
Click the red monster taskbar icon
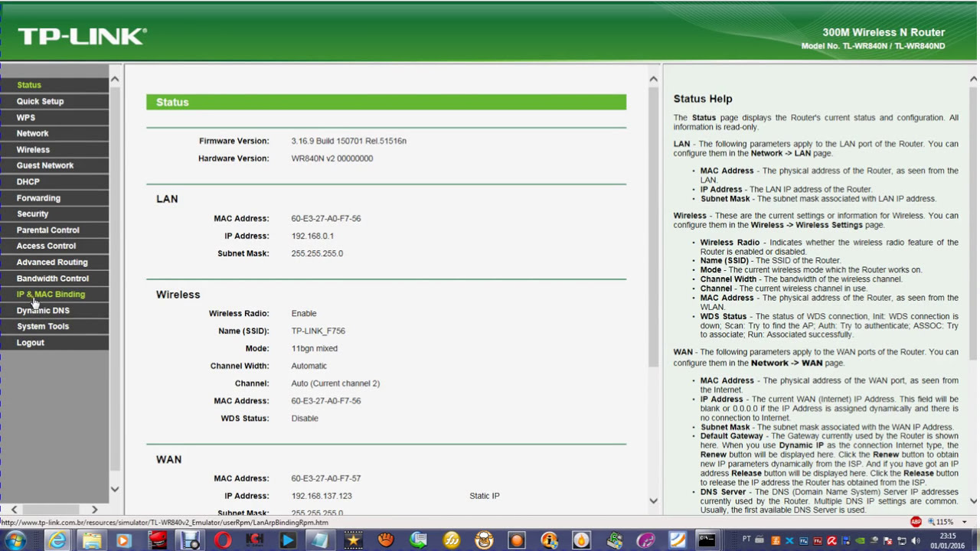point(158,541)
